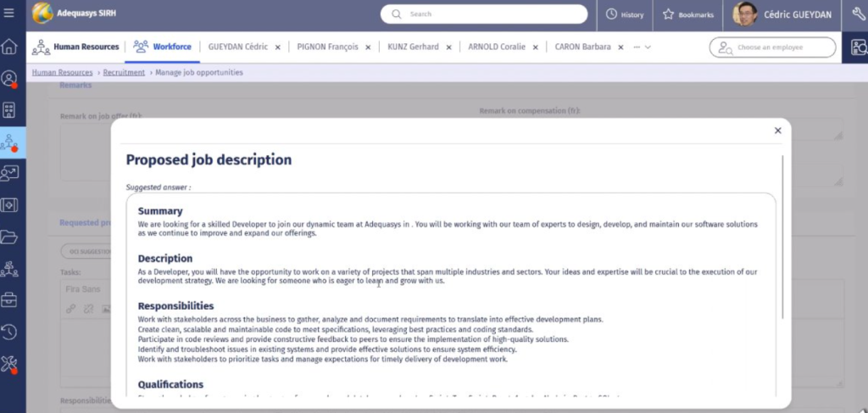Screen dimensions: 868x413
Task: Switch to the Workforce tab
Action: pos(163,47)
